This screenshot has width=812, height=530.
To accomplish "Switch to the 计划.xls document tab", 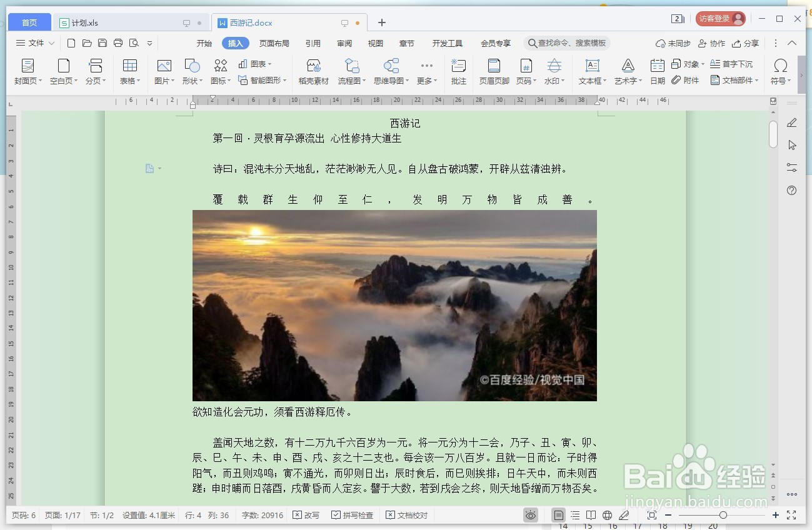I will pyautogui.click(x=130, y=23).
